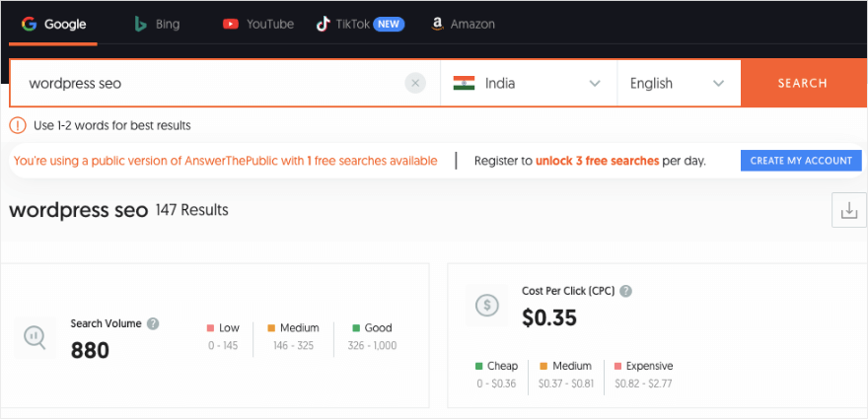This screenshot has width=868, height=419.
Task: Click the Search Volume magnifier icon
Action: click(35, 337)
